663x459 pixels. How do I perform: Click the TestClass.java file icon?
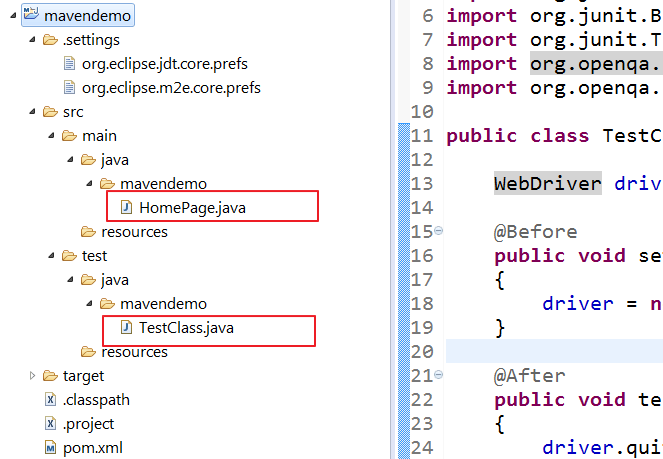126,328
